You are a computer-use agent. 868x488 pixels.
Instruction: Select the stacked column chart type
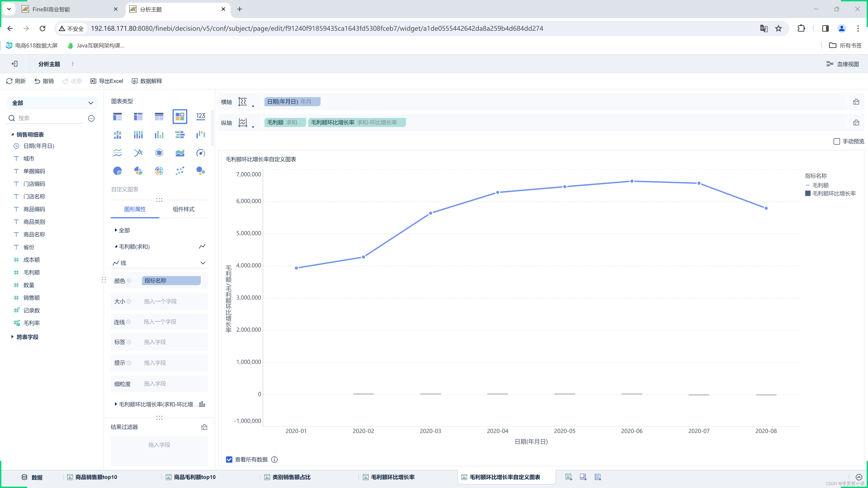[x=138, y=135]
